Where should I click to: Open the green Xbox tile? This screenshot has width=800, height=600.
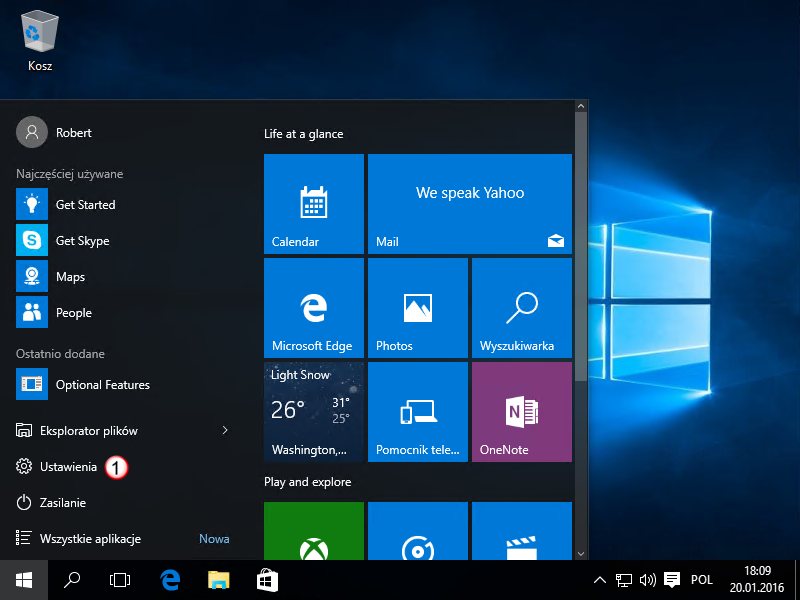tap(314, 531)
